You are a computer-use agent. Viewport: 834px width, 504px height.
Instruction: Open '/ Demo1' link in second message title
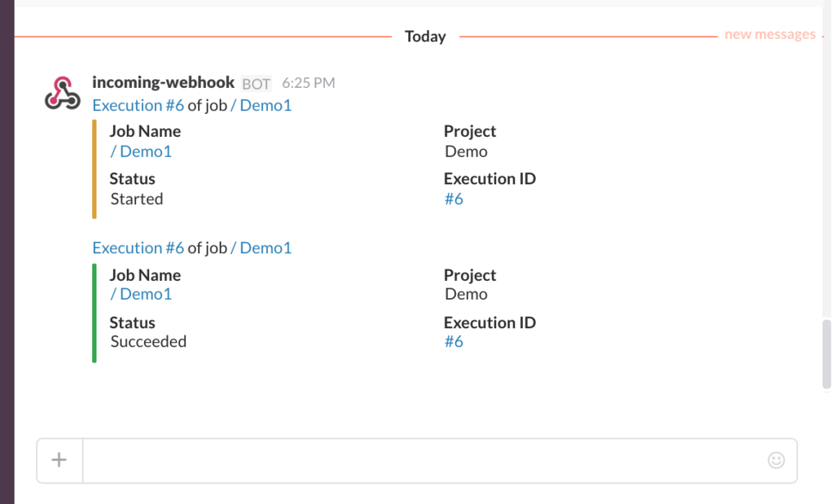click(x=261, y=248)
